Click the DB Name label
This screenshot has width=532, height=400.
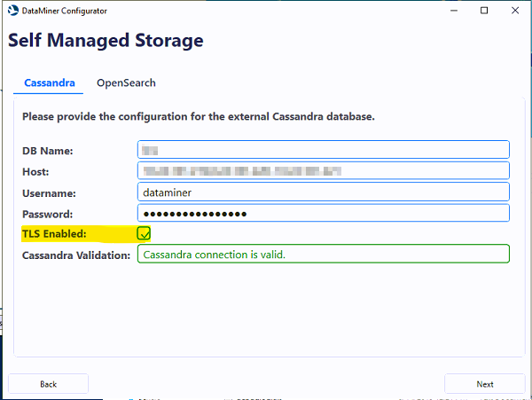point(48,151)
